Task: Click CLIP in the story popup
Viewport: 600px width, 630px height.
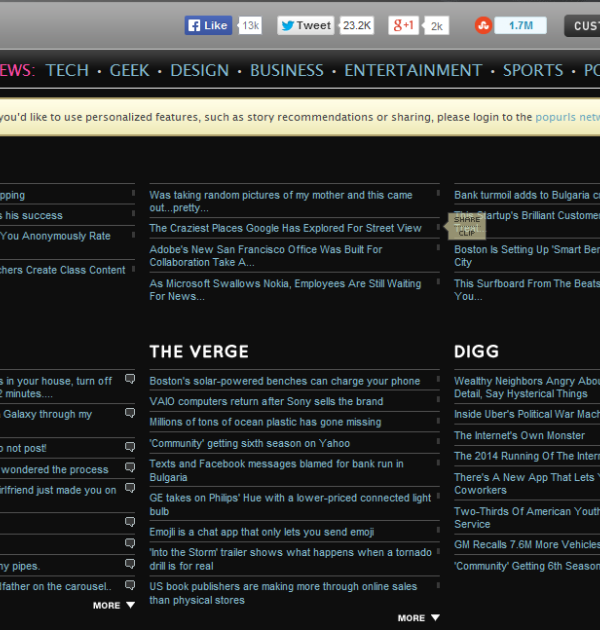Action: (x=467, y=233)
